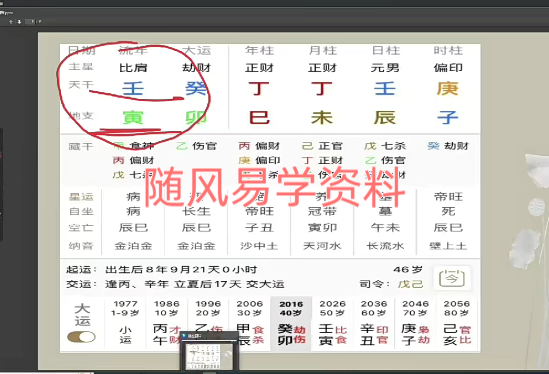
Task: Click 比肩 in the 主星 row
Action: [x=133, y=67]
